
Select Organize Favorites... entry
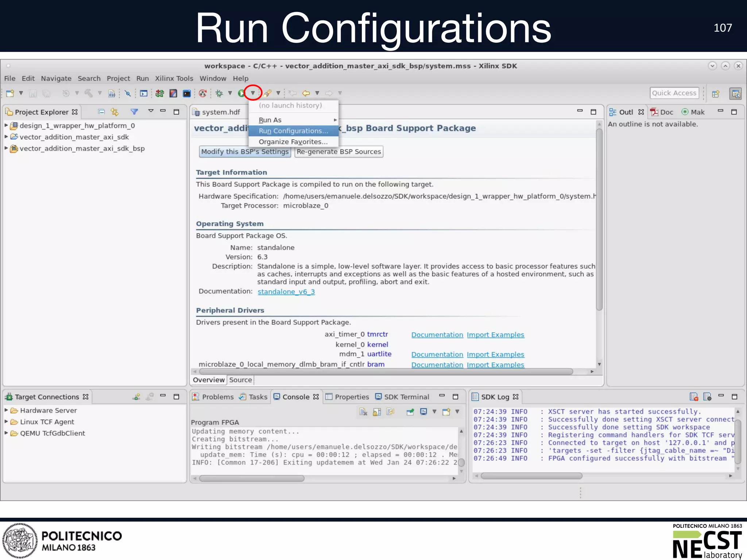(293, 141)
